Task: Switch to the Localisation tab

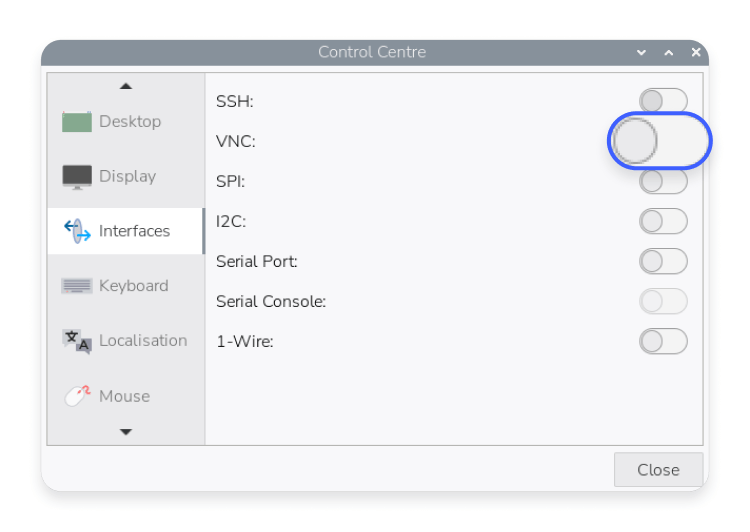Action: click(126, 341)
